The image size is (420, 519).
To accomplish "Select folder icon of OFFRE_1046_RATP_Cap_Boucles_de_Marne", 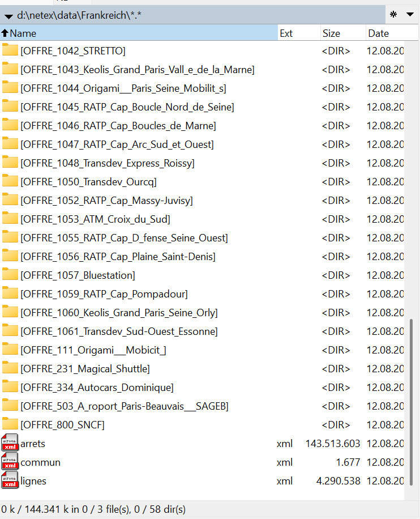I will [10, 125].
